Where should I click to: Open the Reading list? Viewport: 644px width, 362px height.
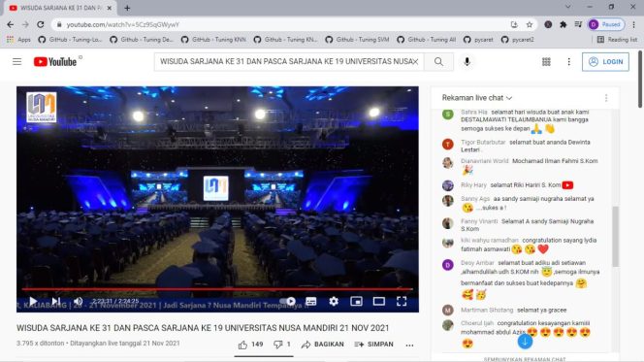click(617, 40)
